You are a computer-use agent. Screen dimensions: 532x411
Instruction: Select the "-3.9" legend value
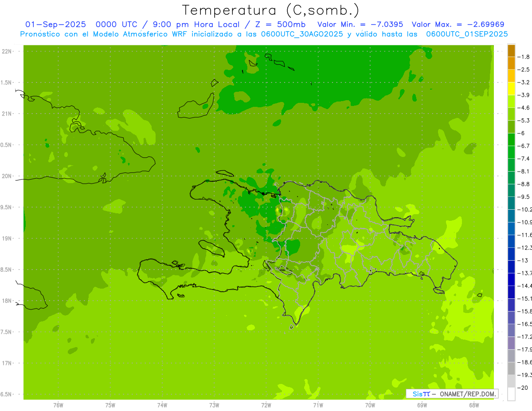(x=524, y=95)
